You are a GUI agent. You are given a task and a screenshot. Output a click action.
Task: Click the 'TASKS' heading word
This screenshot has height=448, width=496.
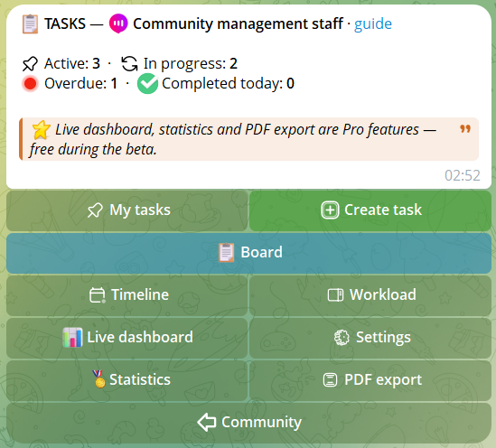[x=65, y=24]
